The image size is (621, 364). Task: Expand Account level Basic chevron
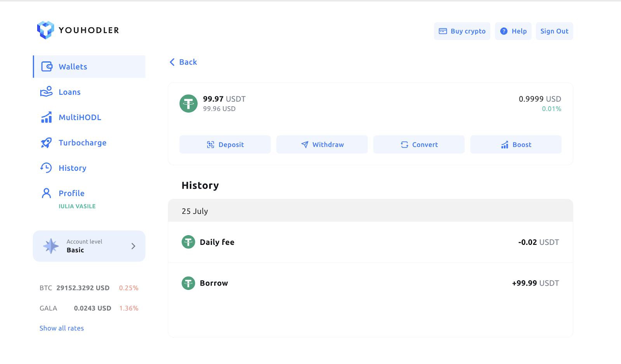point(133,246)
